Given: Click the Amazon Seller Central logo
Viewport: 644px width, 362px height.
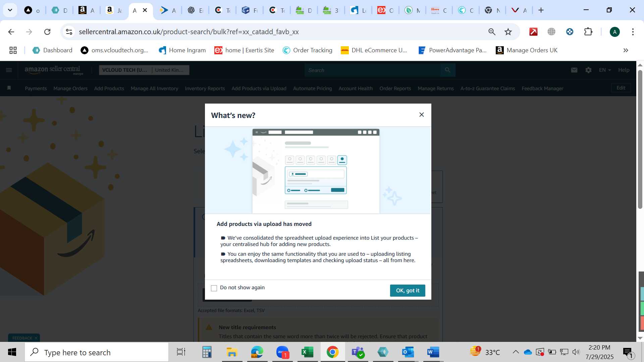Looking at the screenshot, I should coord(53,70).
